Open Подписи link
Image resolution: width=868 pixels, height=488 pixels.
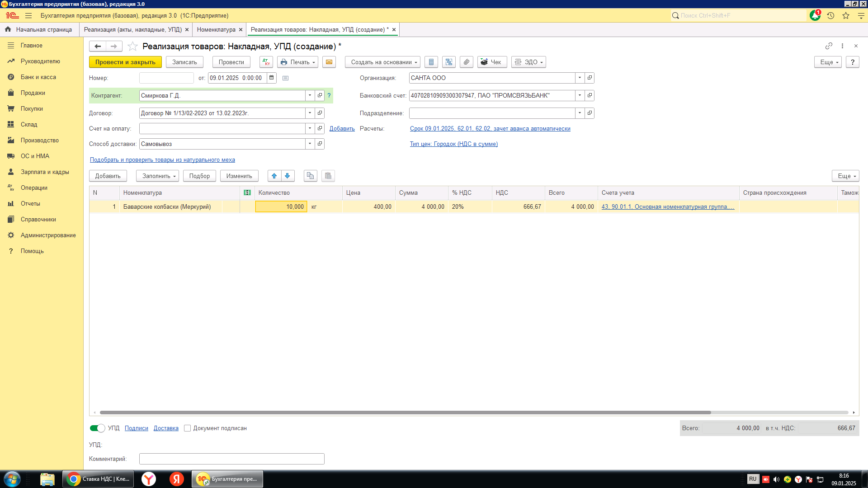pos(137,428)
